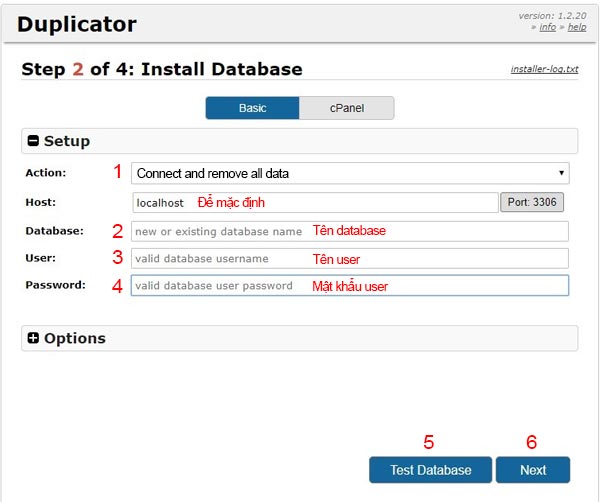The height and width of the screenshot is (502, 600).
Task: Click the Host: label
Action: [41, 202]
